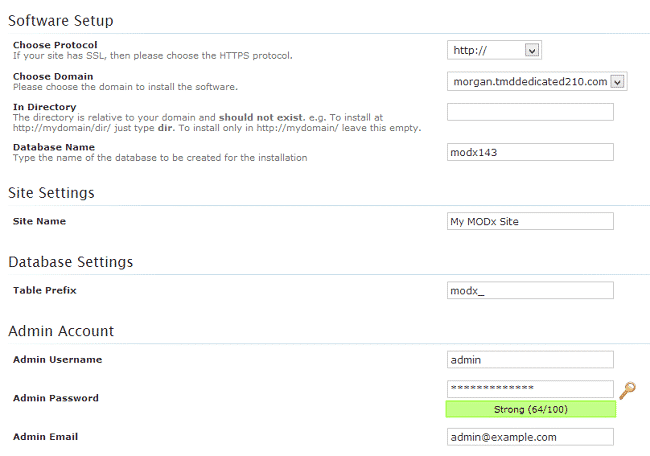Expand the Choose Domain dropdown list
Image resolution: width=650 pixels, height=456 pixels.
coord(536,82)
